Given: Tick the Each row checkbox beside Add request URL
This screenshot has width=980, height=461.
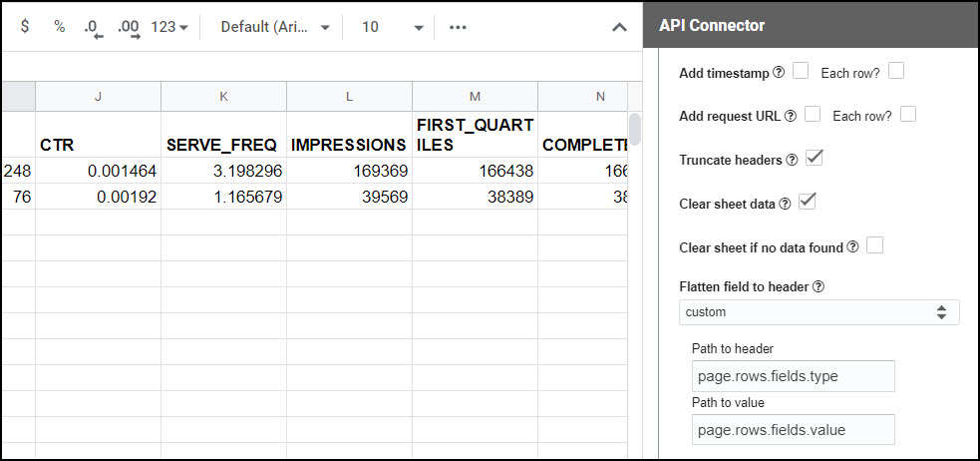Looking at the screenshot, I should click(x=908, y=114).
